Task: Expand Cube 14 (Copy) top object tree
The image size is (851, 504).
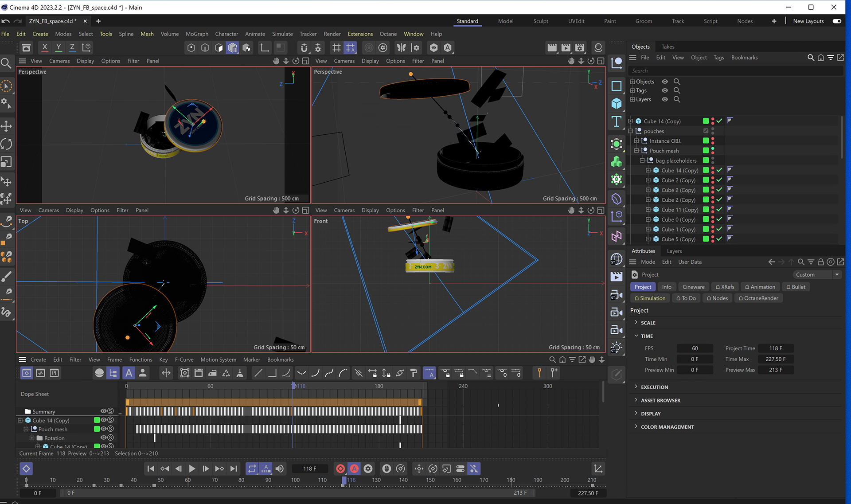Action: [x=631, y=121]
